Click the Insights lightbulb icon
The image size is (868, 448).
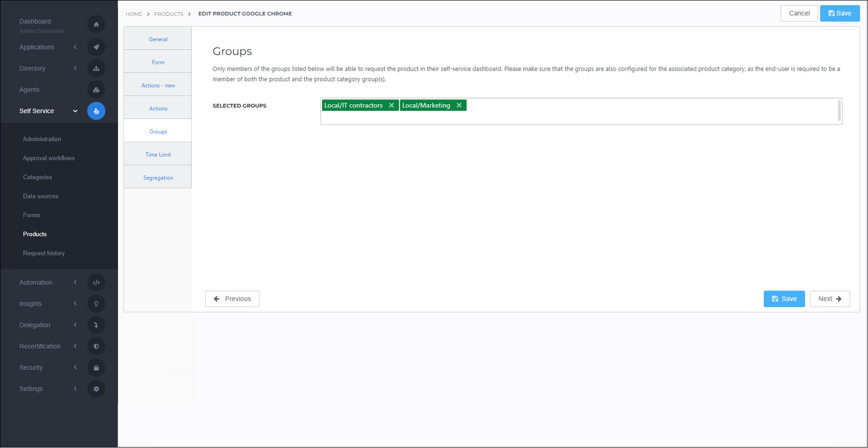96,304
